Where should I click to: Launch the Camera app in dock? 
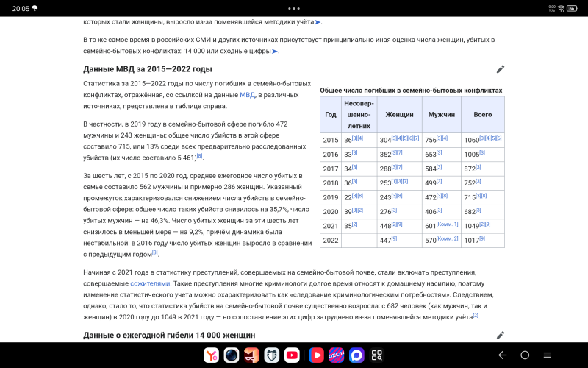(x=232, y=355)
